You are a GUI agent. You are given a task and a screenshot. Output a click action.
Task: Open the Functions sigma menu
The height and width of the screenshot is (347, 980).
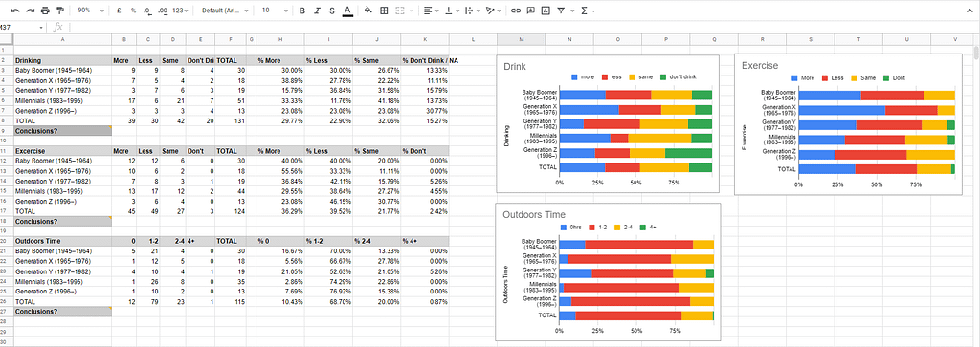(x=587, y=11)
